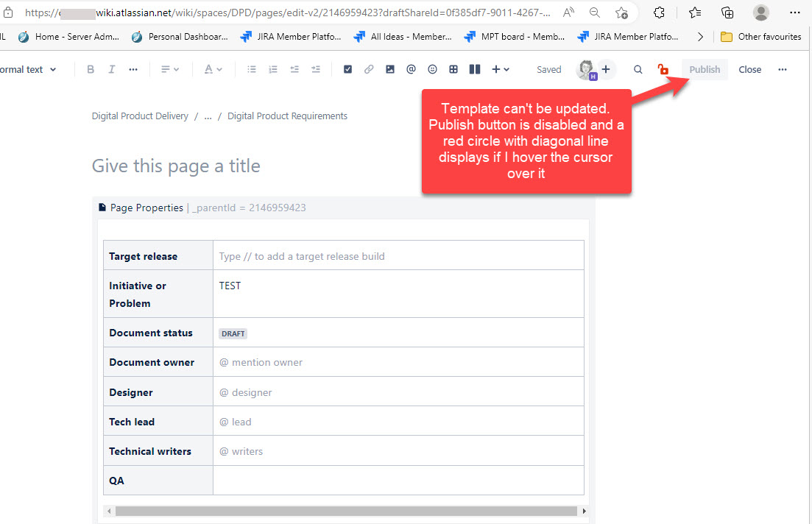Screen dimensions: 812x524
Task: Open Other favourites folder
Action: (760, 37)
